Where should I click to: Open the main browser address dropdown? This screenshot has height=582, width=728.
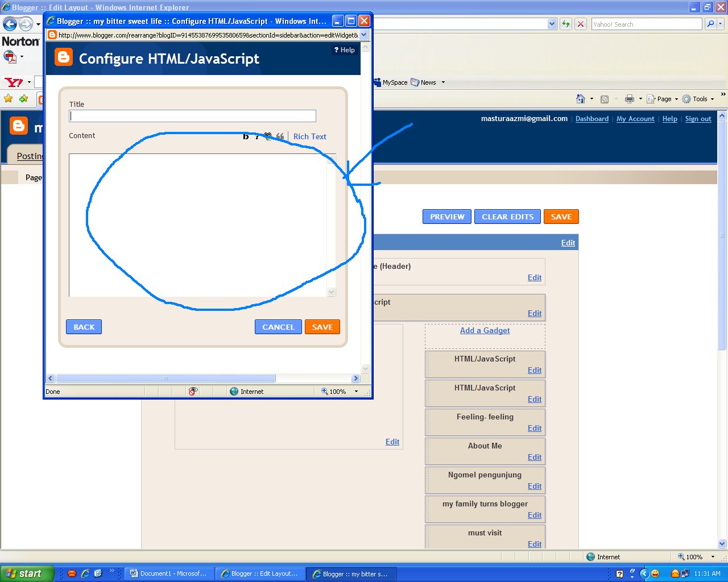coord(552,24)
